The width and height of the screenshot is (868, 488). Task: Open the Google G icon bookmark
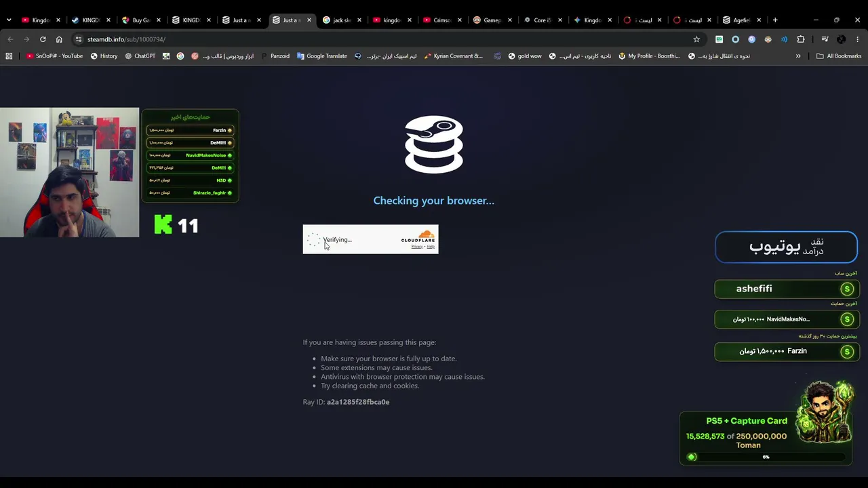(180, 56)
